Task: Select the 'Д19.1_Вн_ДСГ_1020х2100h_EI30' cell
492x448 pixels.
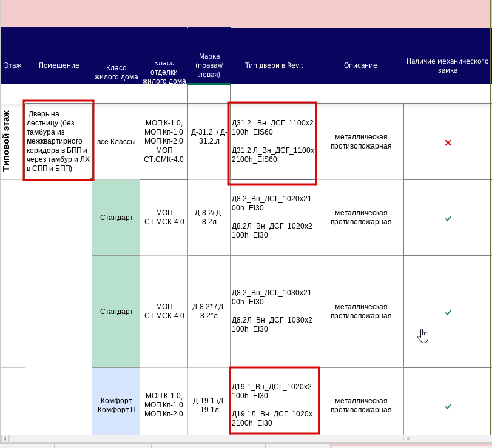Action: coord(274,401)
